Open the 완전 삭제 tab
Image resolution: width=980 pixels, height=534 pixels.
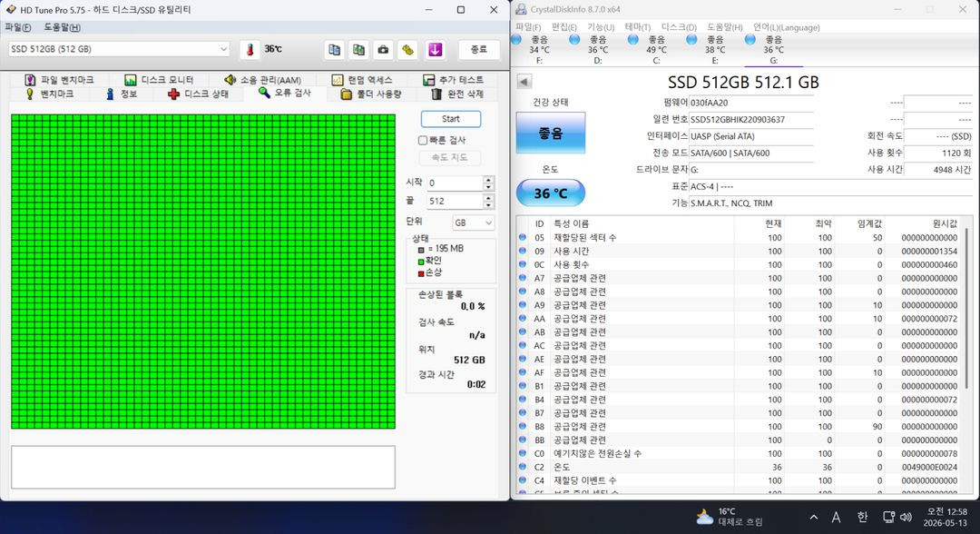(x=457, y=94)
